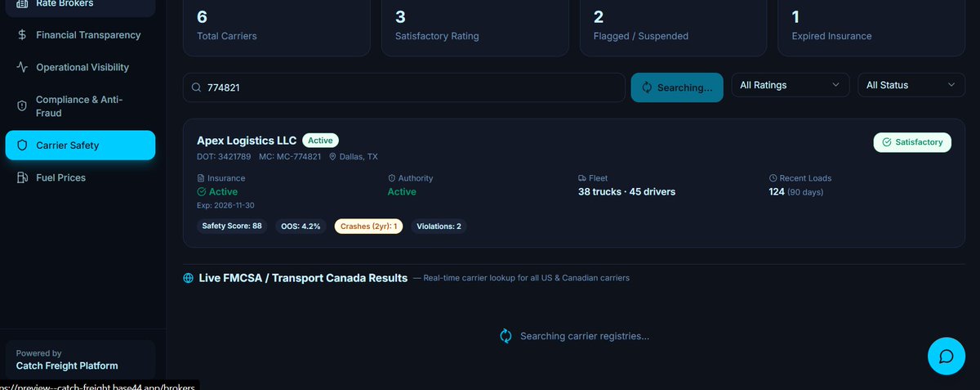Click the All Ratings chevron arrow
980x390 pixels.
(x=835, y=85)
